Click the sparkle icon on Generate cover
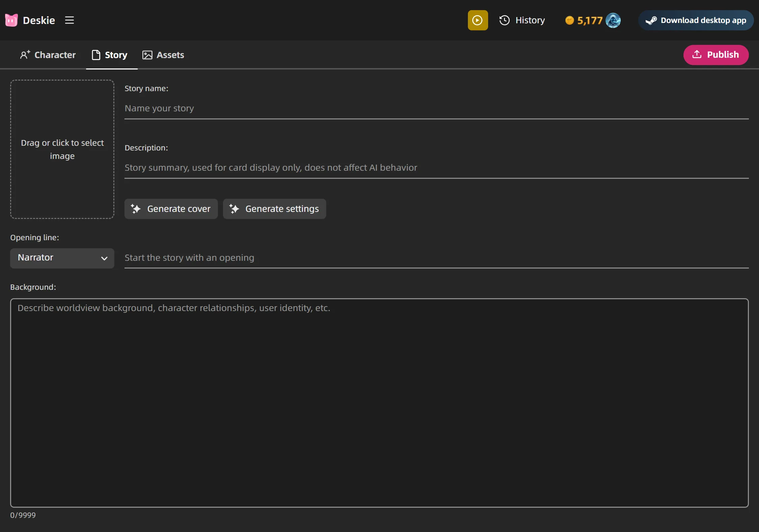The height and width of the screenshot is (532, 759). pos(136,209)
